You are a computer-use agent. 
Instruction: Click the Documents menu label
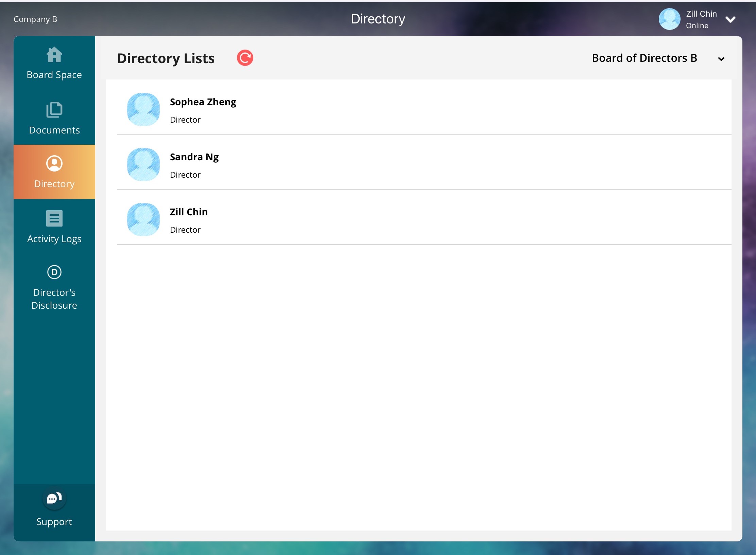pyautogui.click(x=54, y=130)
